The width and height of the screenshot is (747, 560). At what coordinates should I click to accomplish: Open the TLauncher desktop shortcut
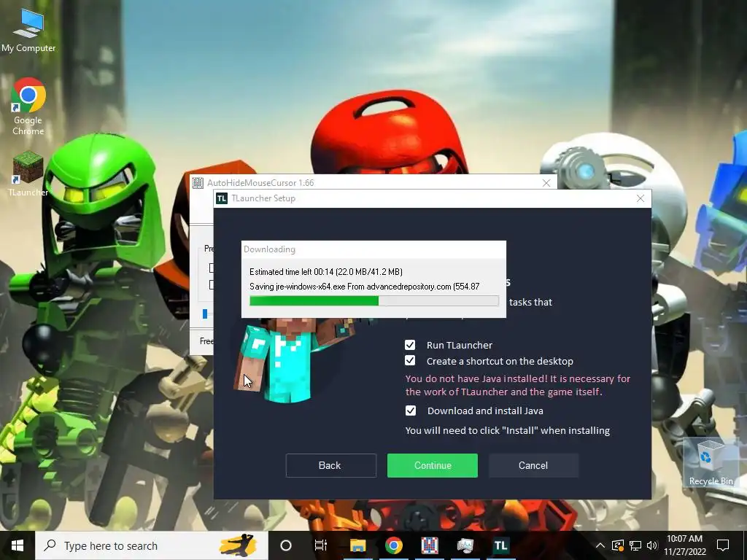[28, 174]
